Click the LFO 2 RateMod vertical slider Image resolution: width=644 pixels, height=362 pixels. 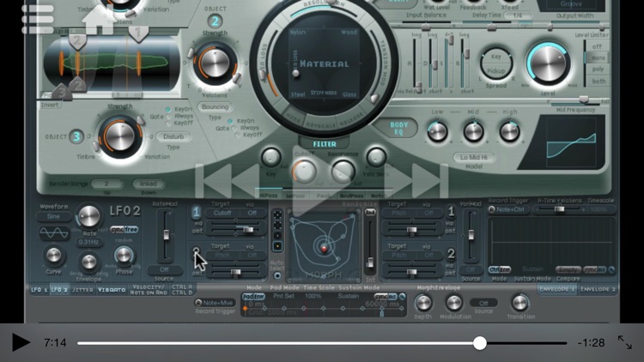click(166, 236)
